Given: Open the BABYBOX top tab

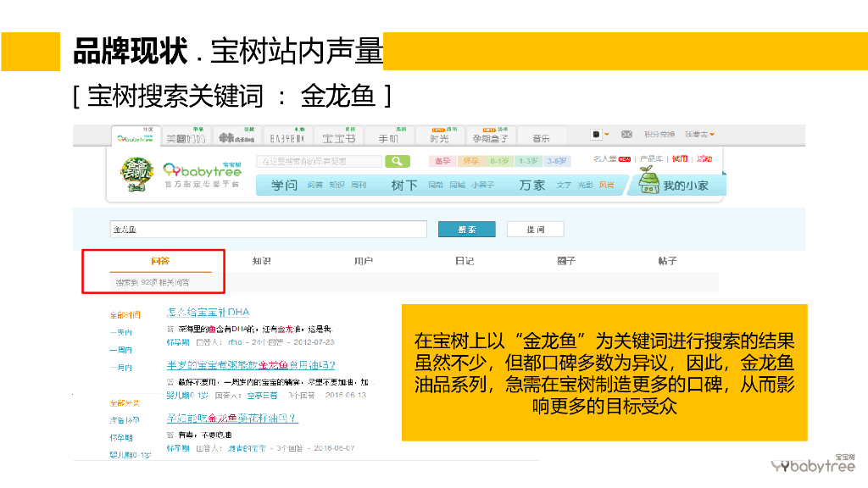Looking at the screenshot, I should (x=287, y=136).
